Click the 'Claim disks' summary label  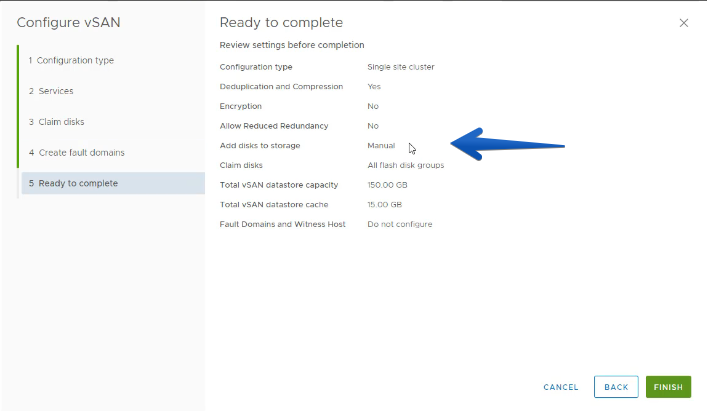tap(241, 165)
